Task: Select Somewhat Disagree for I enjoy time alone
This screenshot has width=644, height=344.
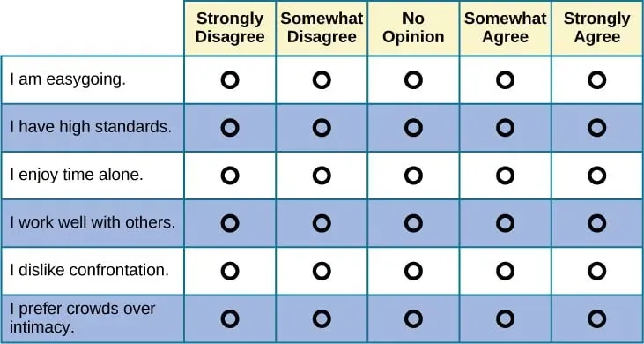Action: tap(322, 176)
